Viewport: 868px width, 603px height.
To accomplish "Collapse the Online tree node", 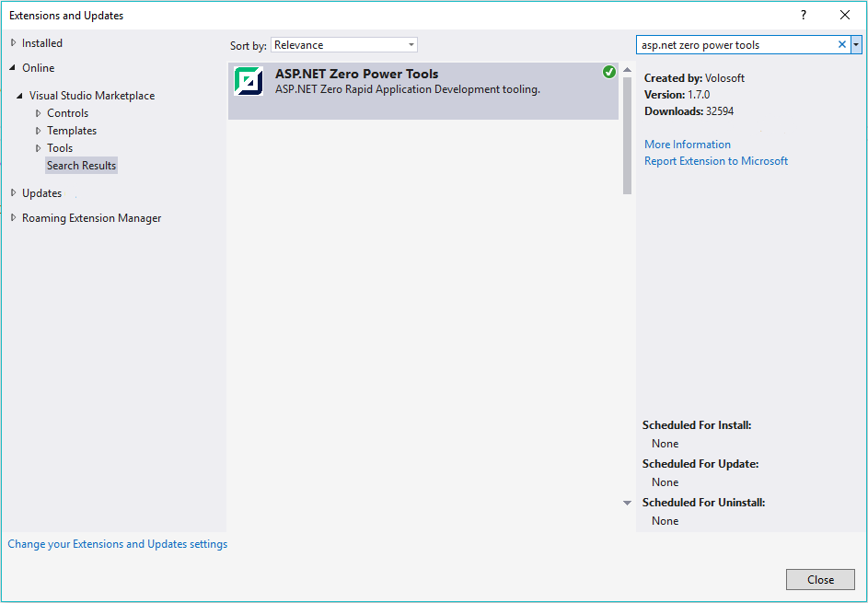I will (x=13, y=67).
